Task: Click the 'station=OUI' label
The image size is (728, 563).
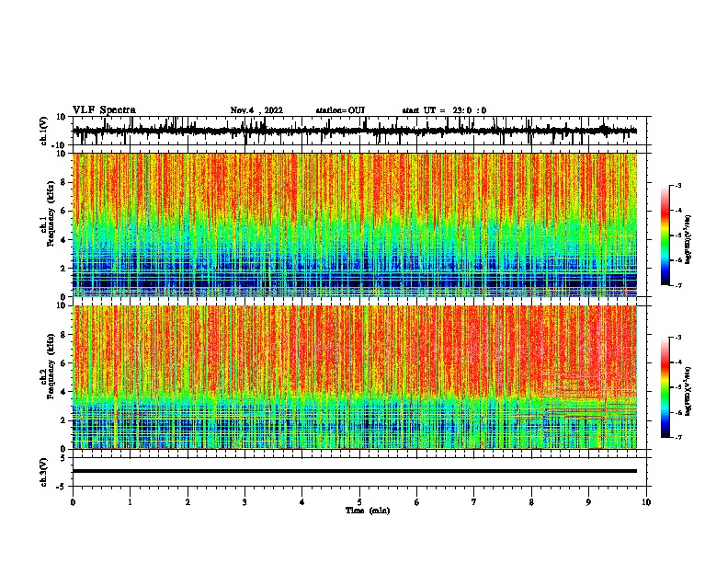Action: (340, 110)
